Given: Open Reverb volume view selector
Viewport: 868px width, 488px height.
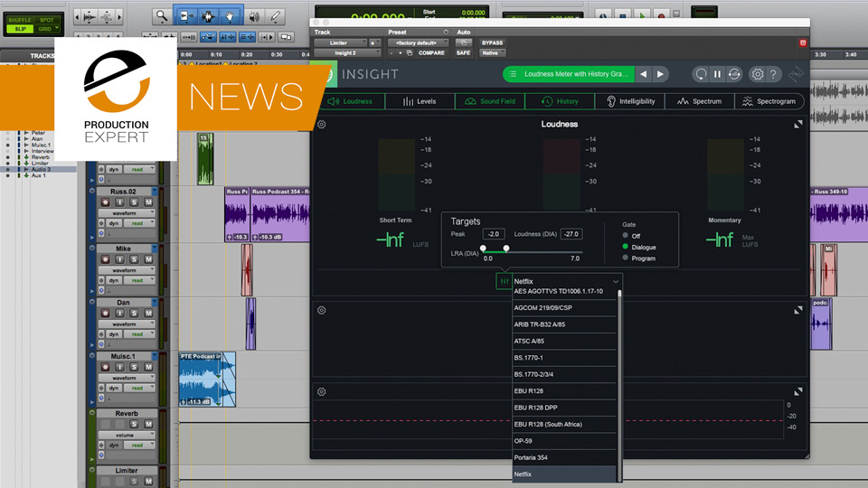Looking at the screenshot, I should (127, 435).
